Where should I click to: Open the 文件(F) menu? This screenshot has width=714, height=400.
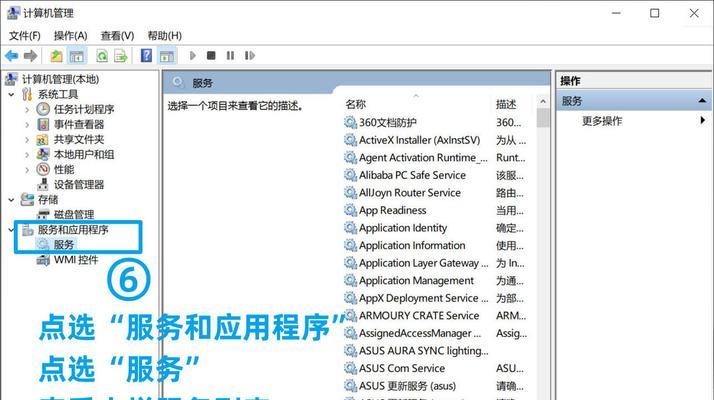25,36
